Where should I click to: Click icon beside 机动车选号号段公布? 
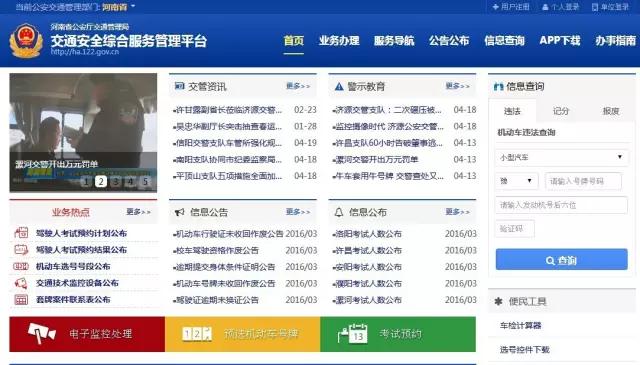pos(21,266)
